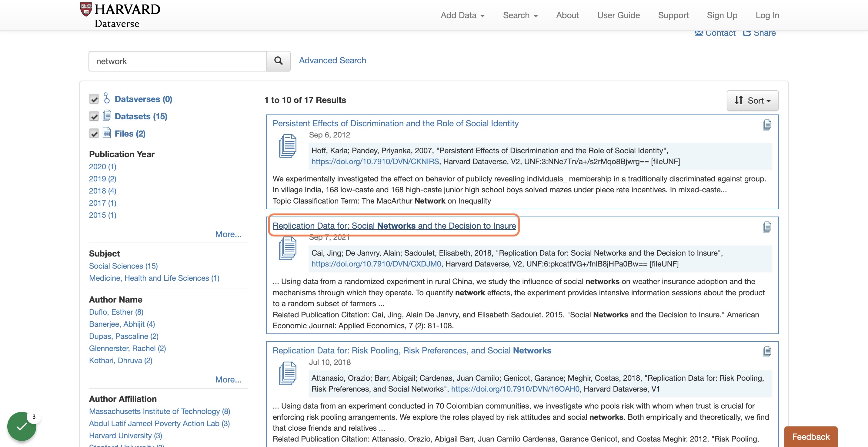The width and height of the screenshot is (868, 447).
Task: Click the Feedback button
Action: click(x=810, y=437)
